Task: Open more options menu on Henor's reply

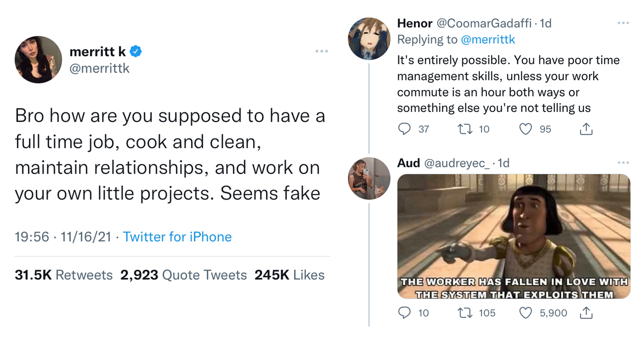Action: tap(623, 23)
